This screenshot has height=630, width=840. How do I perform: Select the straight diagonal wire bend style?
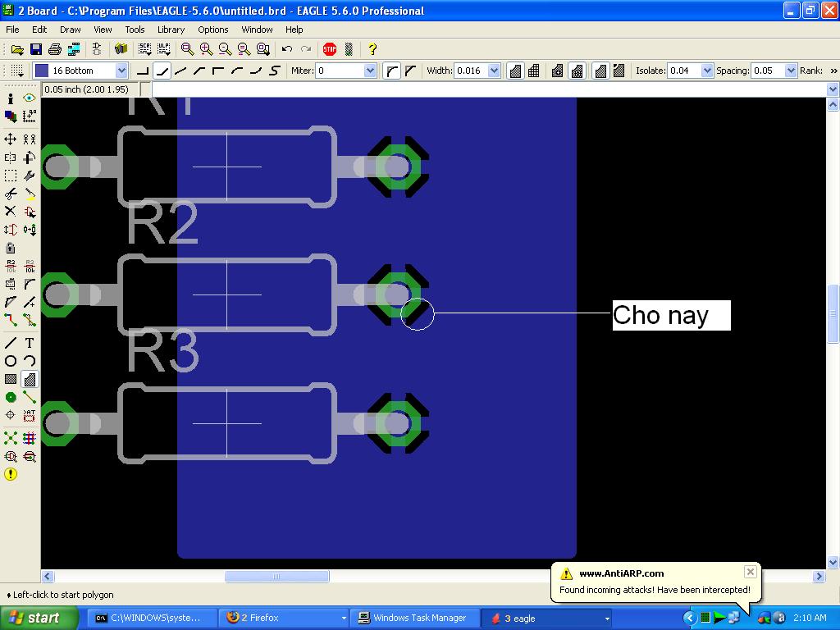180,71
